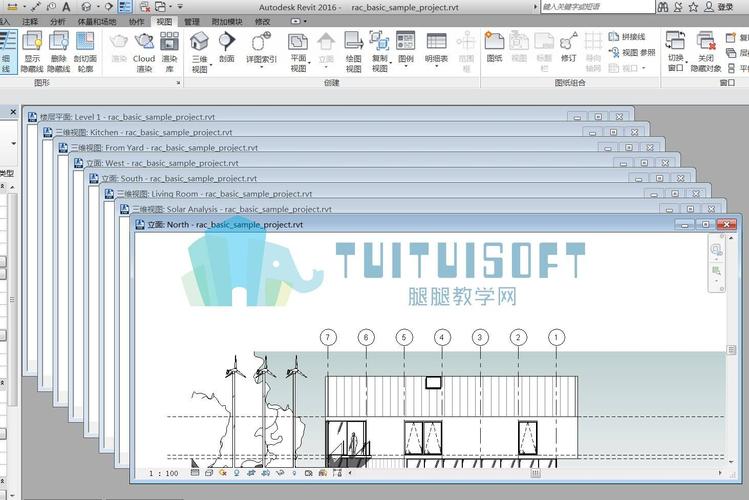The width and height of the screenshot is (749, 500).
Task: Open the 体量和场地 massing and site tab
Action: pyautogui.click(x=97, y=21)
